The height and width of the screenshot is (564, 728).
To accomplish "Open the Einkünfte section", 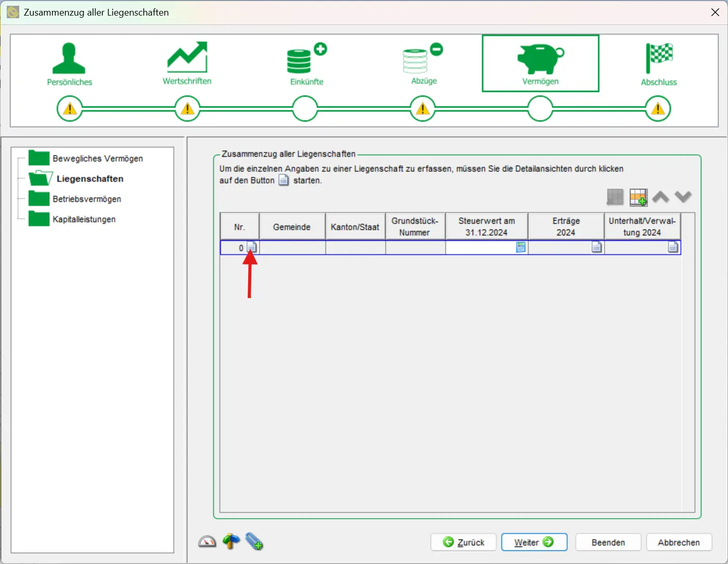I will click(306, 64).
